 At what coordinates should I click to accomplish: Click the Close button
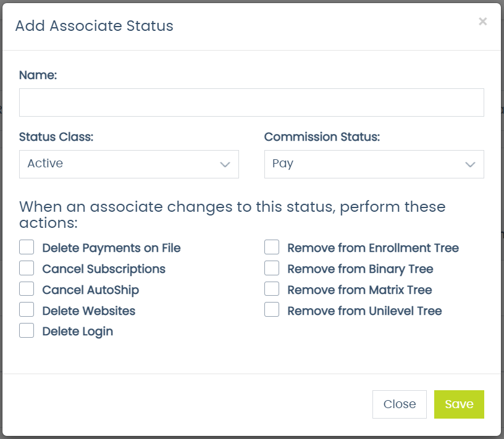(400, 404)
